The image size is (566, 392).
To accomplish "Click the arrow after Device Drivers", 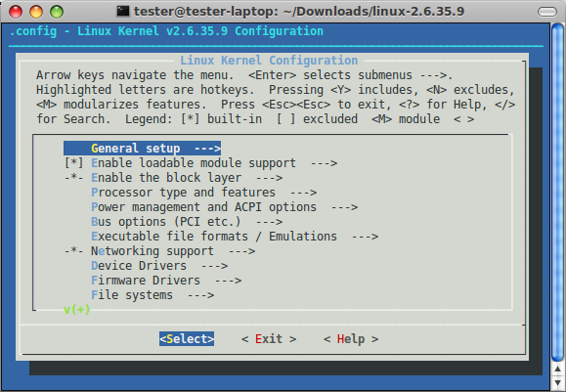I will click(214, 266).
